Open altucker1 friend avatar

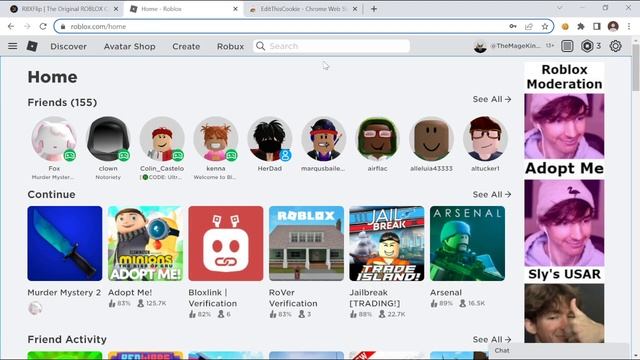(x=485, y=139)
